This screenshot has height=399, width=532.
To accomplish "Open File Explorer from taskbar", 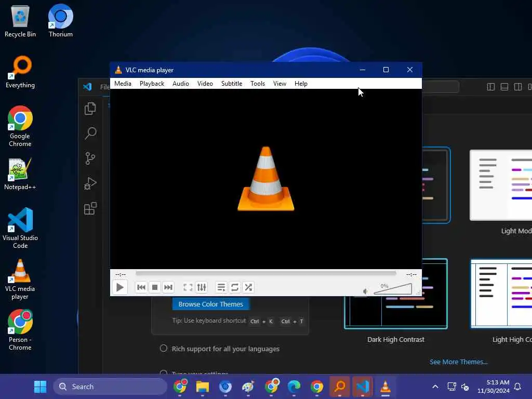I will pos(203,387).
